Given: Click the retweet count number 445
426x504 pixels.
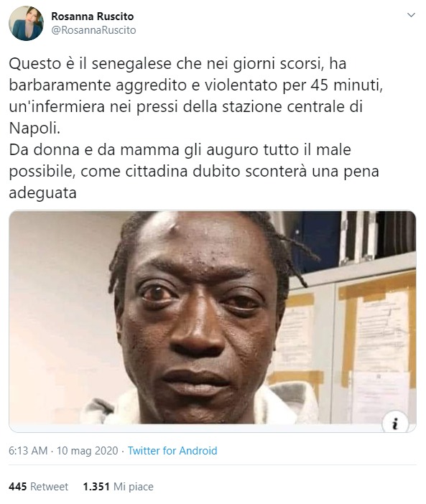Looking at the screenshot, I should (x=18, y=487).
